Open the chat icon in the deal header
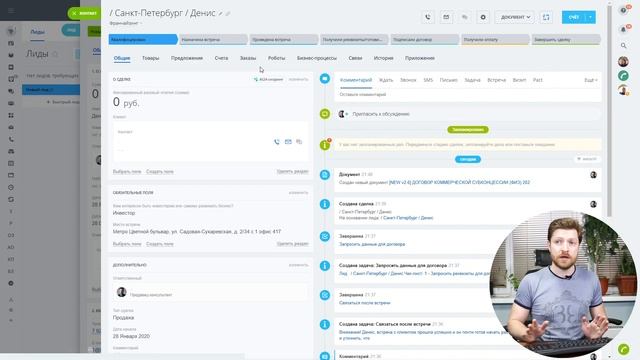 tap(464, 17)
